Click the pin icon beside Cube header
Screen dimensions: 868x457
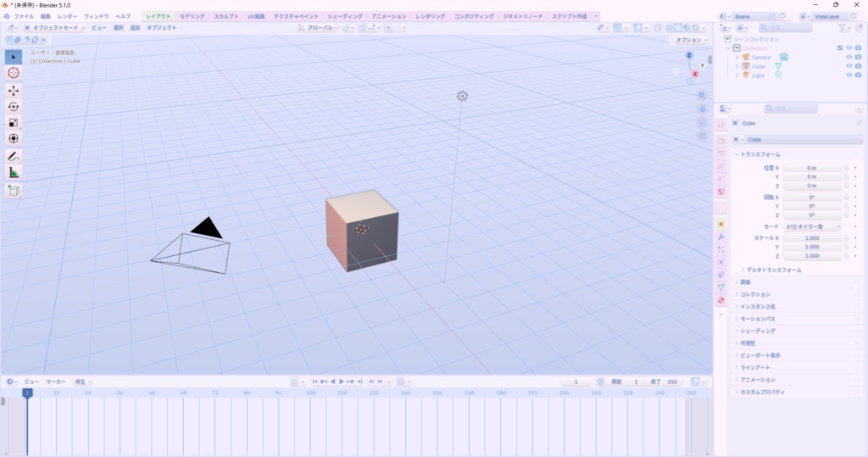[859, 123]
